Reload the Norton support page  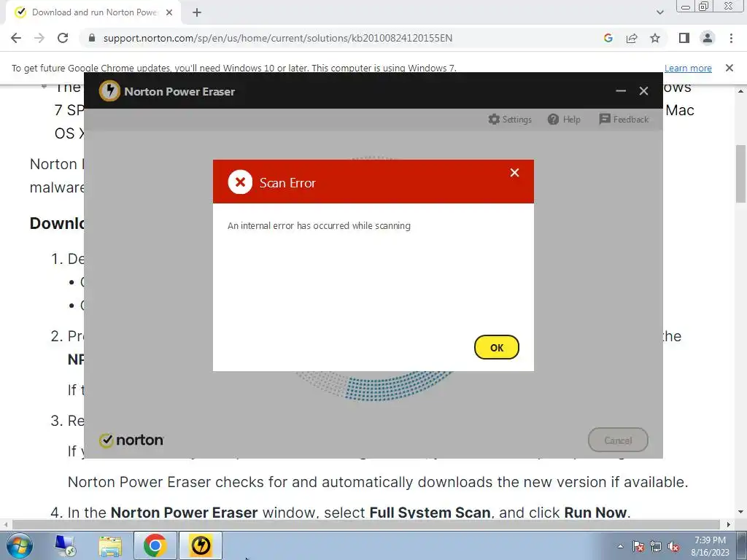coord(63,38)
